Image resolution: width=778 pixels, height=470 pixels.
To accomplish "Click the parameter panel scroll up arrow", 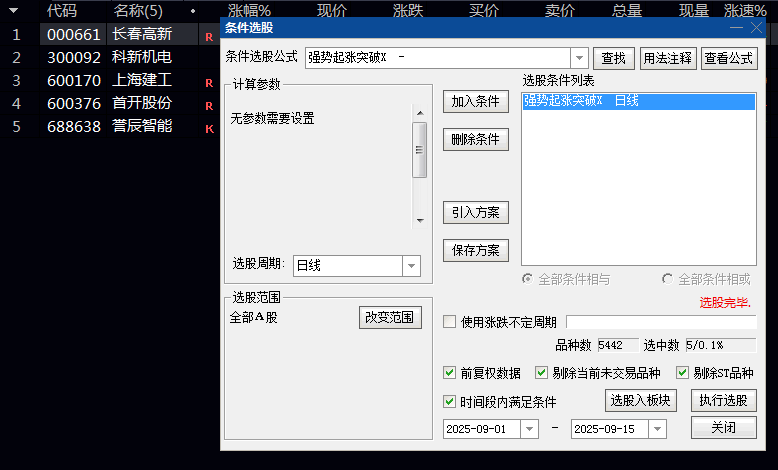I will click(x=420, y=113).
